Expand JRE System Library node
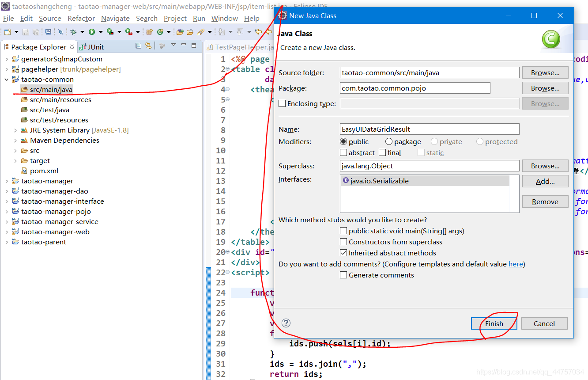588x380 pixels. click(x=15, y=130)
